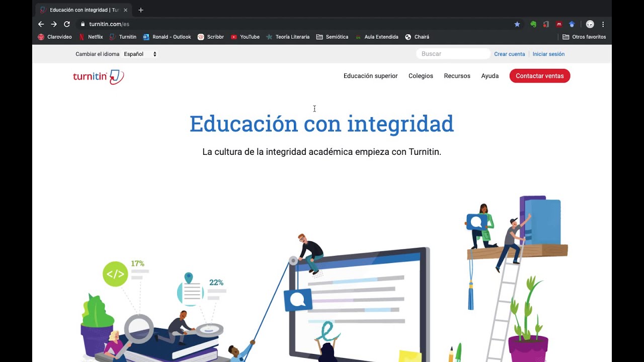
Task: Open a new tab with plus icon
Action: tap(140, 10)
